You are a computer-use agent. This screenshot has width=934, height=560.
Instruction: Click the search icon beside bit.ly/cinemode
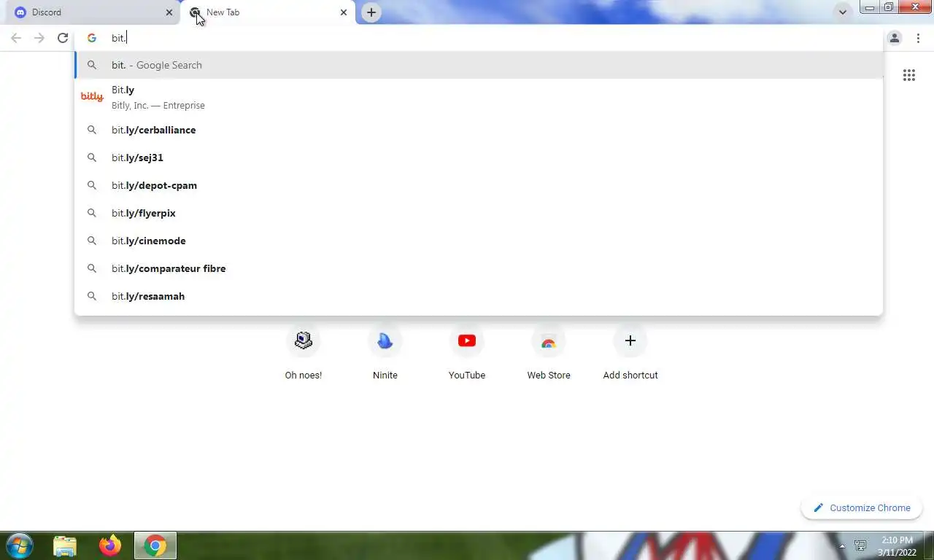pos(92,241)
